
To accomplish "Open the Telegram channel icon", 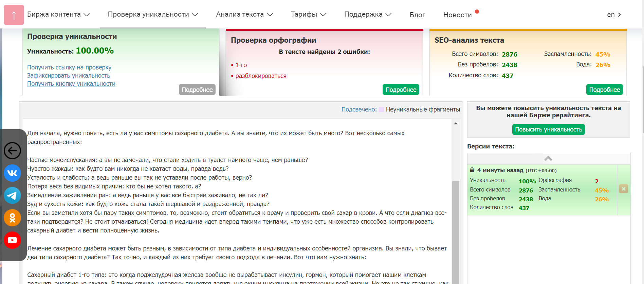I will (13, 196).
